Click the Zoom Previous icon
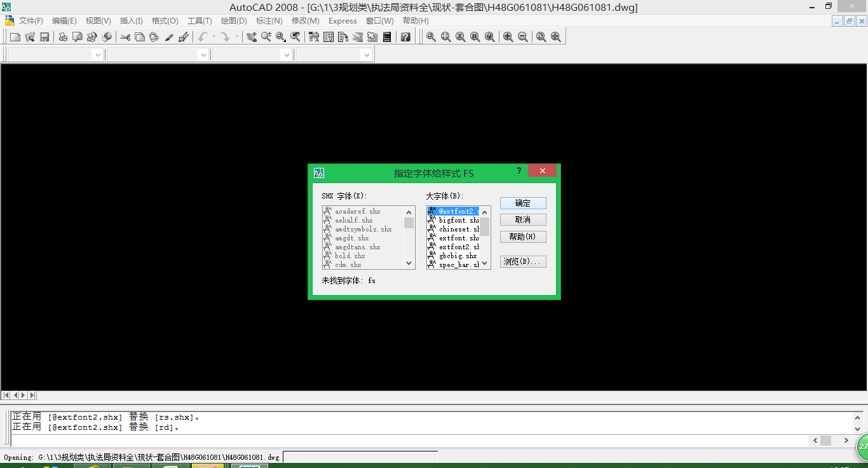The image size is (868, 468). pos(295,37)
